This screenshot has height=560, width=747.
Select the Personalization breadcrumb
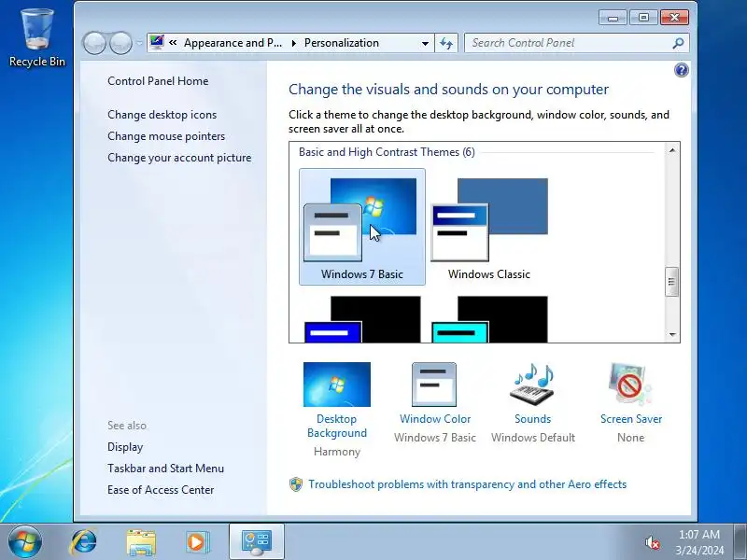[x=342, y=43]
